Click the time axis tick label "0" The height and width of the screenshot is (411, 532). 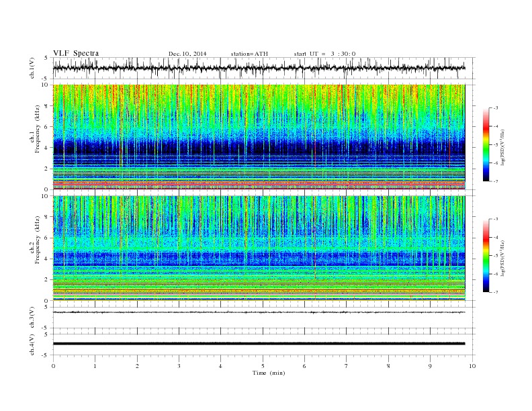(53, 366)
